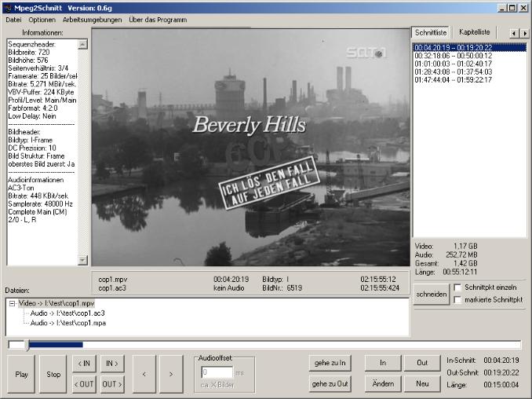Screen dimensions: 532x399
Task: Click the 'schneiden' button
Action: point(432,295)
